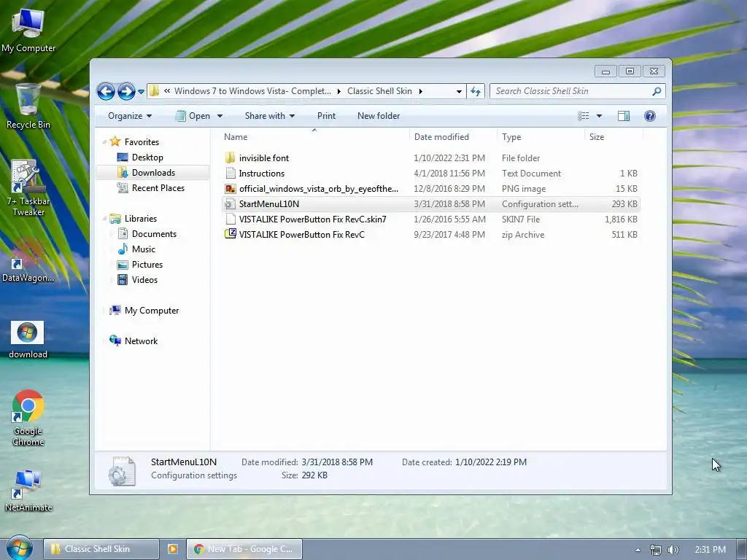Click New folder button

379,116
